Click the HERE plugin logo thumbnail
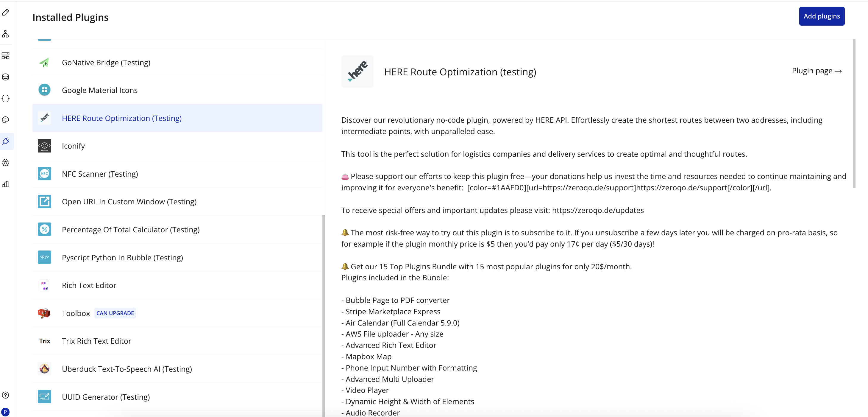868x417 pixels. [357, 71]
